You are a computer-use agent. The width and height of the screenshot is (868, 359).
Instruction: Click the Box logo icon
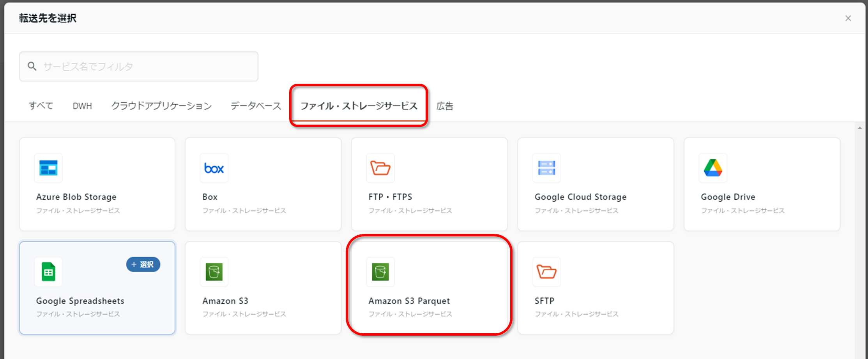[x=214, y=168]
